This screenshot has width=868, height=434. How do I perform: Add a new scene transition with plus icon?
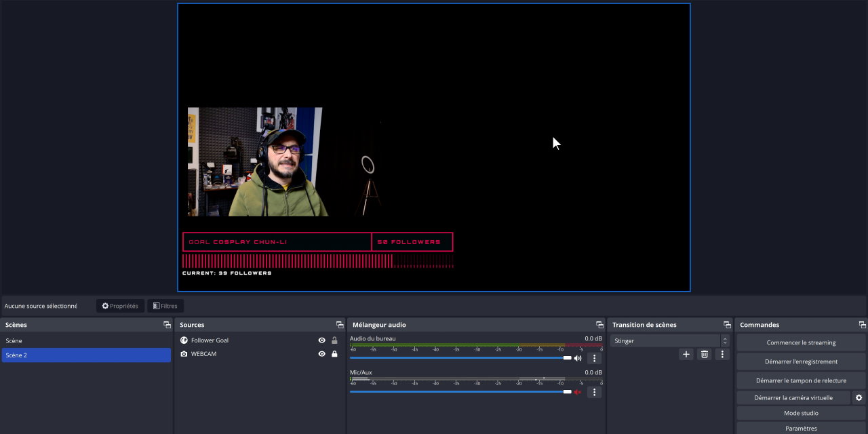(x=686, y=354)
